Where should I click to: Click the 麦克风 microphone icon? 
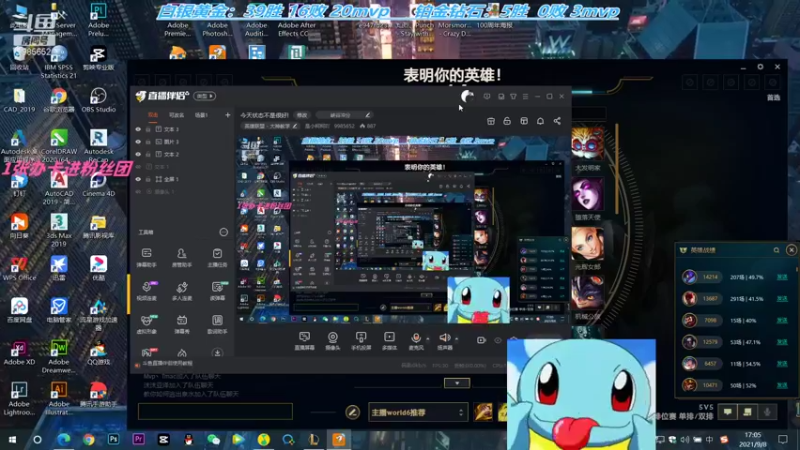tap(416, 340)
